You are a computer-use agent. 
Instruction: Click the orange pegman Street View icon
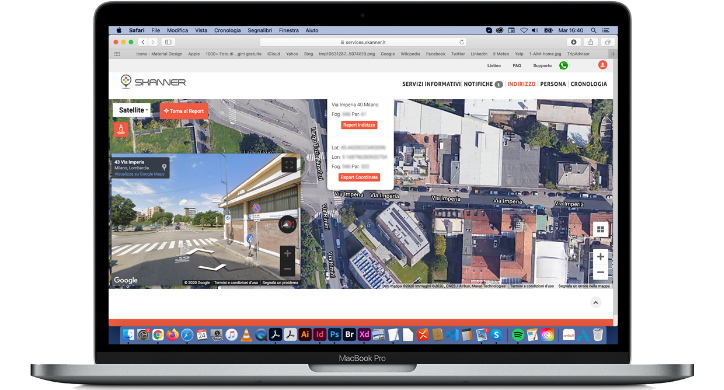pos(121,130)
